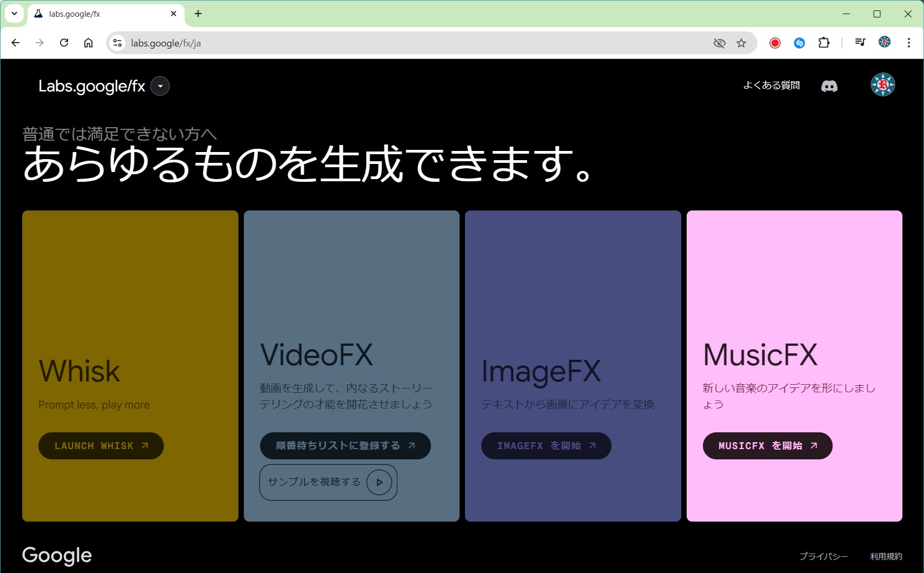This screenshot has width=924, height=573.
Task: Go to browser home page
Action: 88,43
